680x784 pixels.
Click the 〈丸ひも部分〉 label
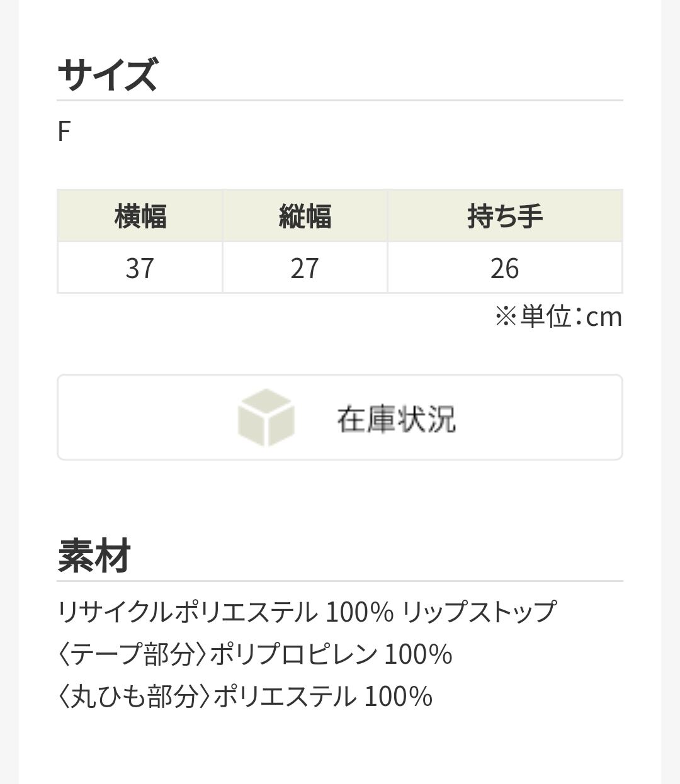click(134, 697)
